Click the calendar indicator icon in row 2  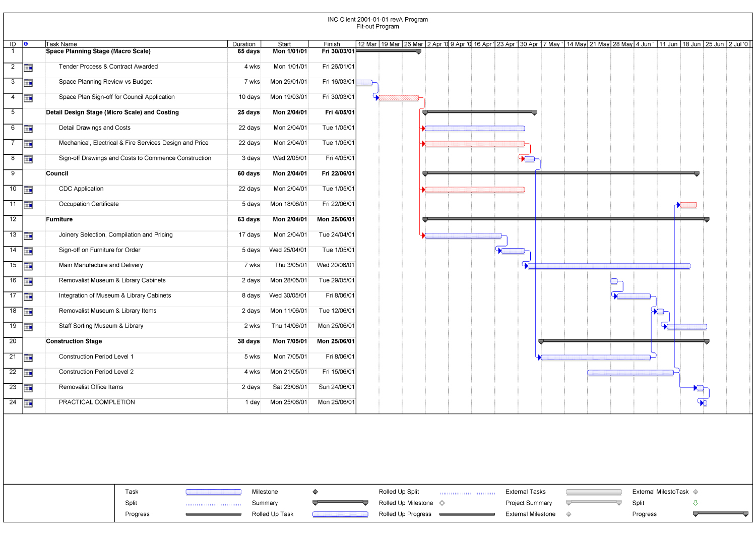pos(28,68)
